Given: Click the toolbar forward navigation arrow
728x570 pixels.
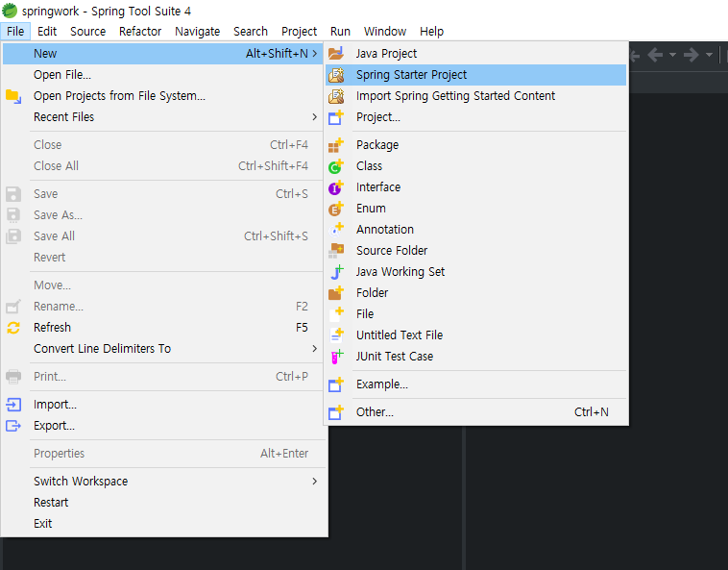Looking at the screenshot, I should (692, 55).
